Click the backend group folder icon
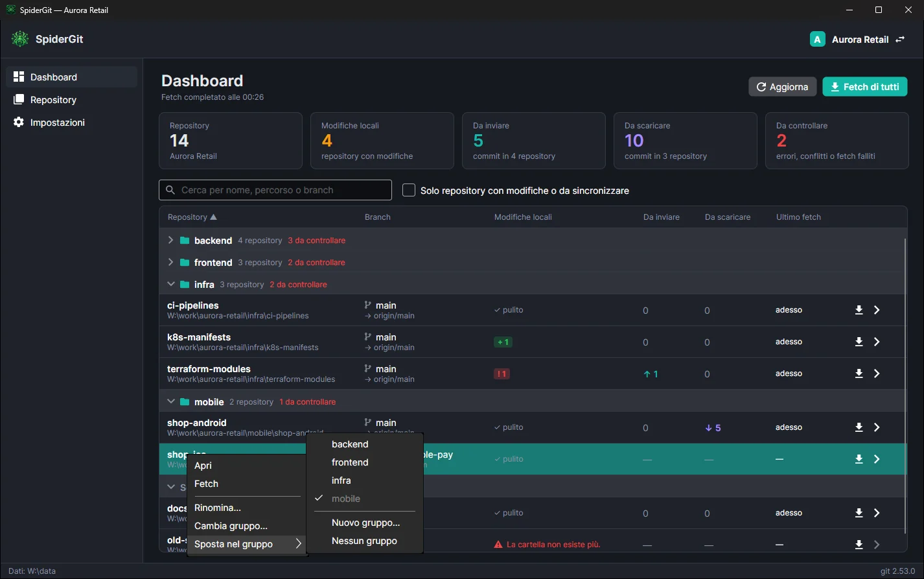This screenshot has width=924, height=579. point(185,241)
